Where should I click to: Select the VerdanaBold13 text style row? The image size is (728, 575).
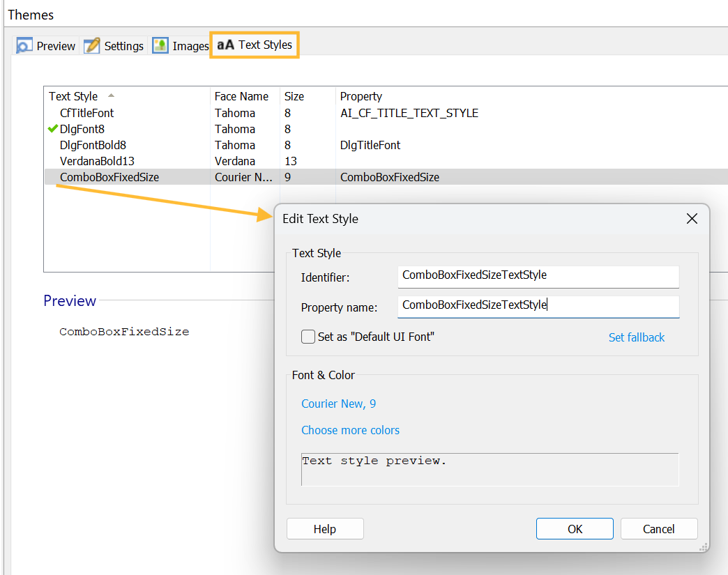coord(97,161)
